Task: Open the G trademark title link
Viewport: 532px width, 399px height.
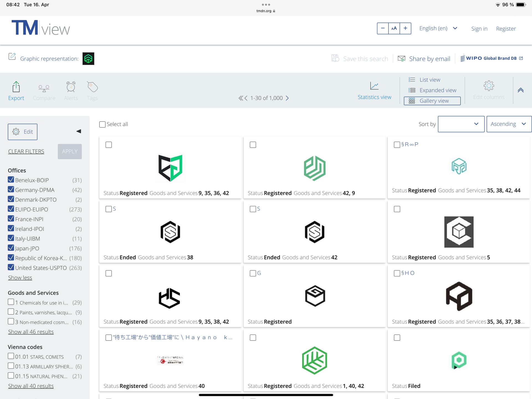Action: tap(259, 273)
